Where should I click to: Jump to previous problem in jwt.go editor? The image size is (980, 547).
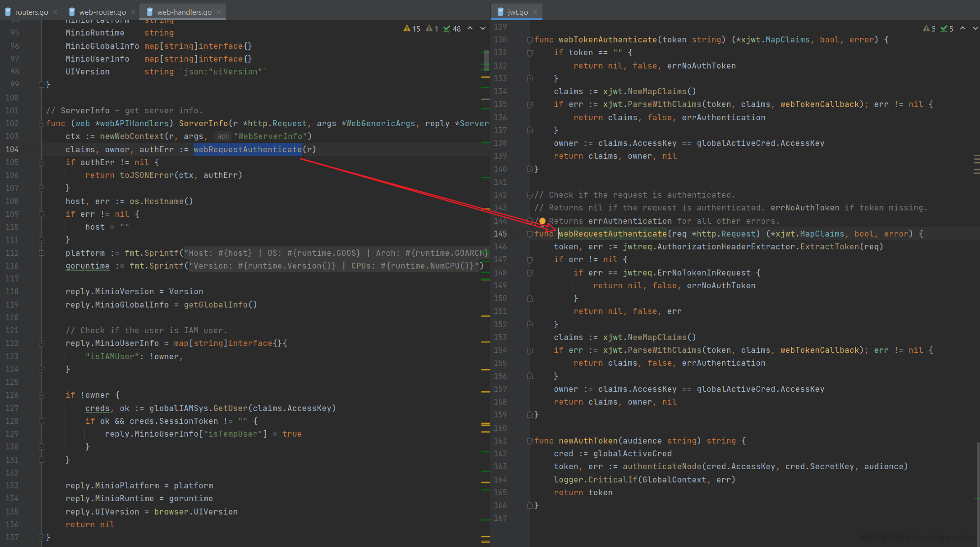pyautogui.click(x=963, y=28)
